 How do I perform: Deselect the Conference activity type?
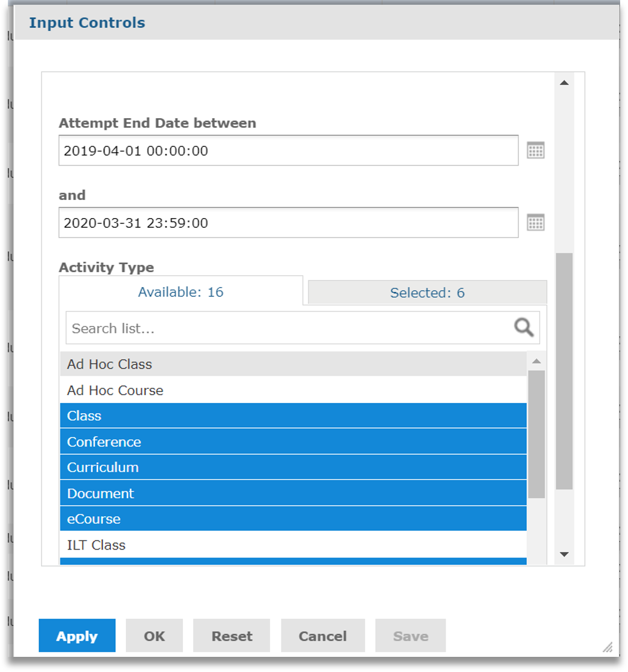tap(293, 442)
